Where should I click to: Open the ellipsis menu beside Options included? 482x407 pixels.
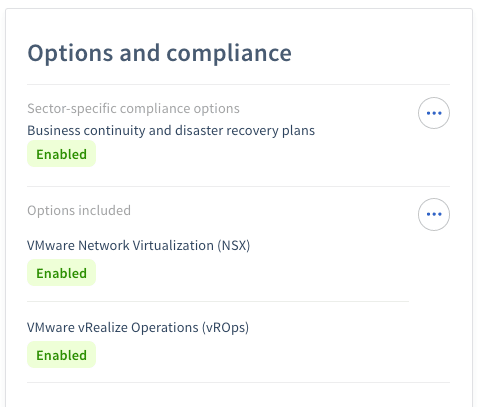point(434,214)
